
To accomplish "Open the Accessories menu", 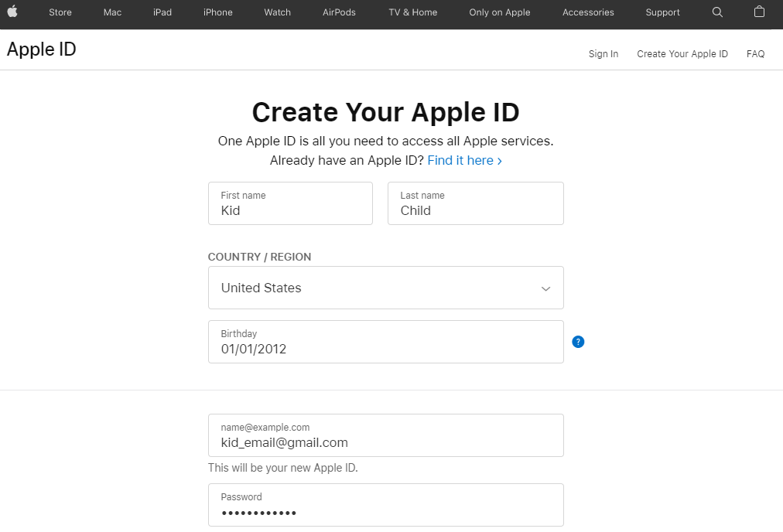I will pos(588,12).
